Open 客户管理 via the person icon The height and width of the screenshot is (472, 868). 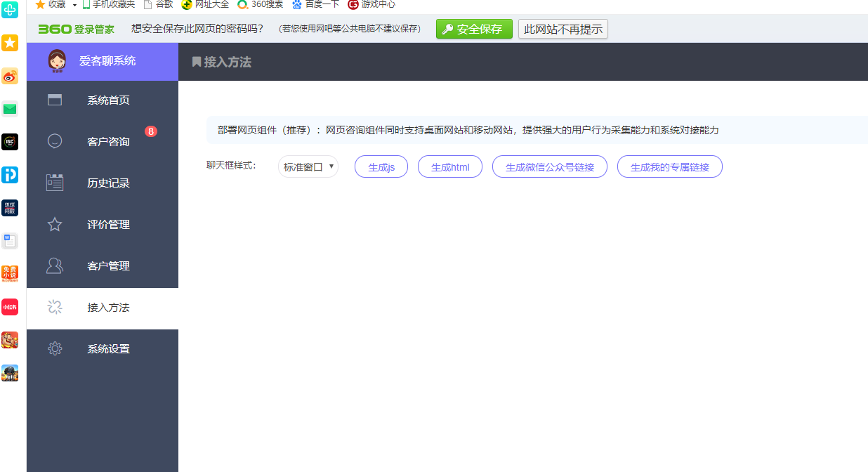100,265
